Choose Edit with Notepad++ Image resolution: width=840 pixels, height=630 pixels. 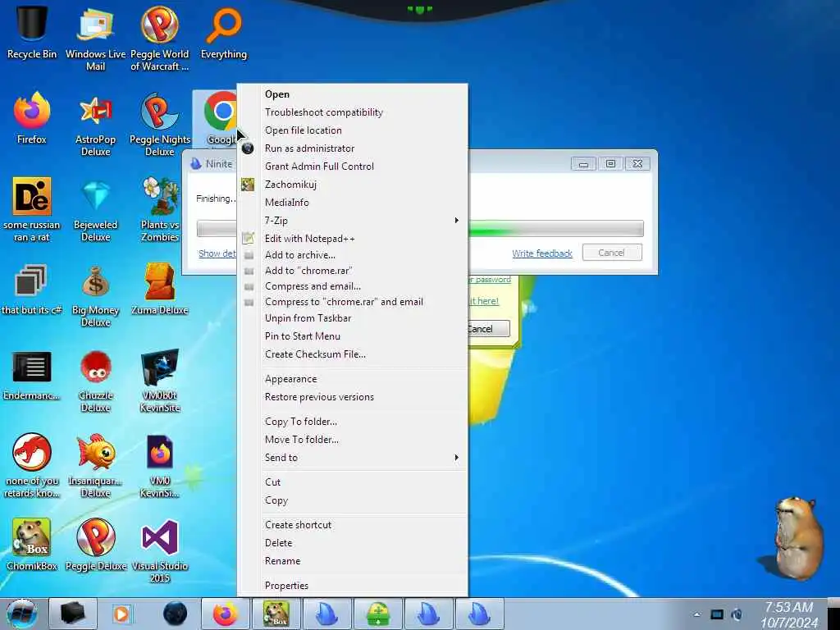point(353,239)
